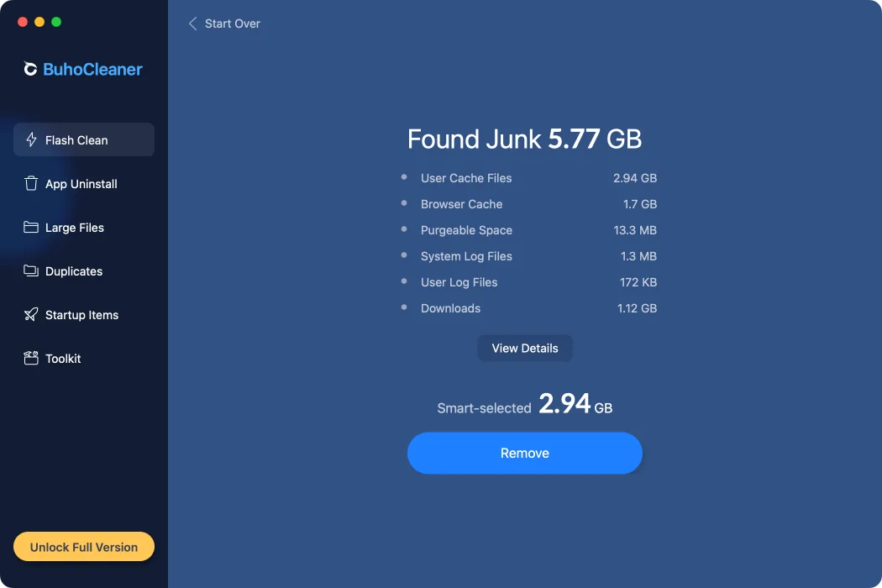Click the Startup Items rocket icon
This screenshot has height=588, width=882.
click(31, 314)
